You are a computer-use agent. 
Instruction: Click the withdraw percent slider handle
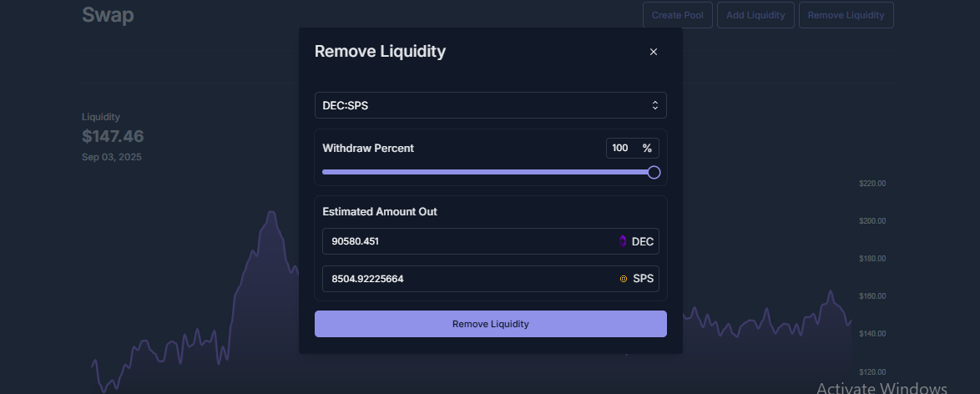click(654, 172)
